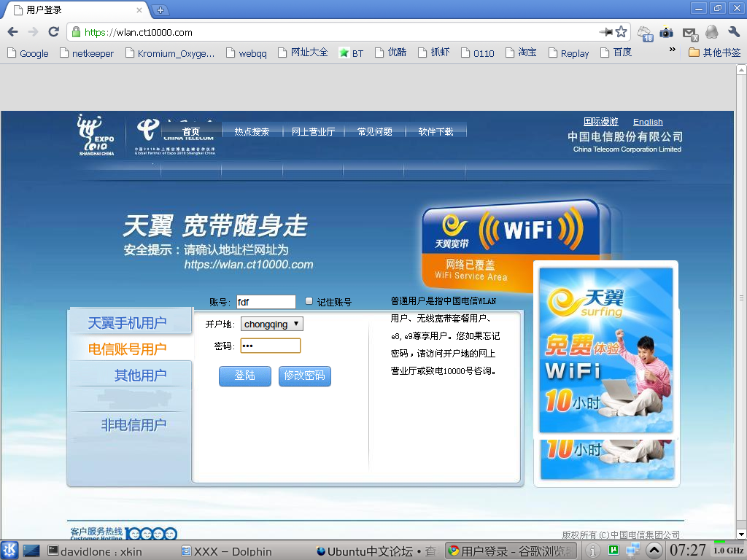Open the Kromium_Oxyge... bookmark
The width and height of the screenshot is (747, 560).
pos(170,52)
